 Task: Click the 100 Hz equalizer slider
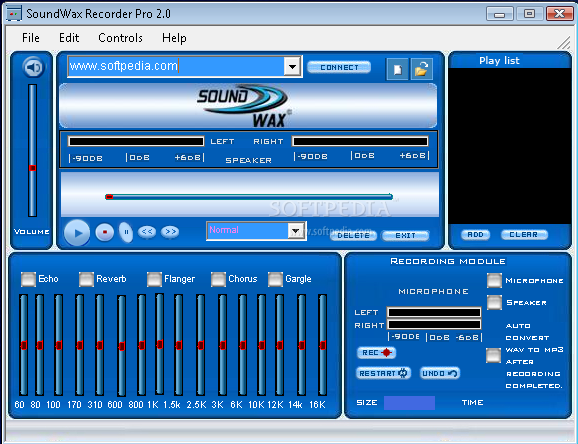pyautogui.click(x=59, y=345)
